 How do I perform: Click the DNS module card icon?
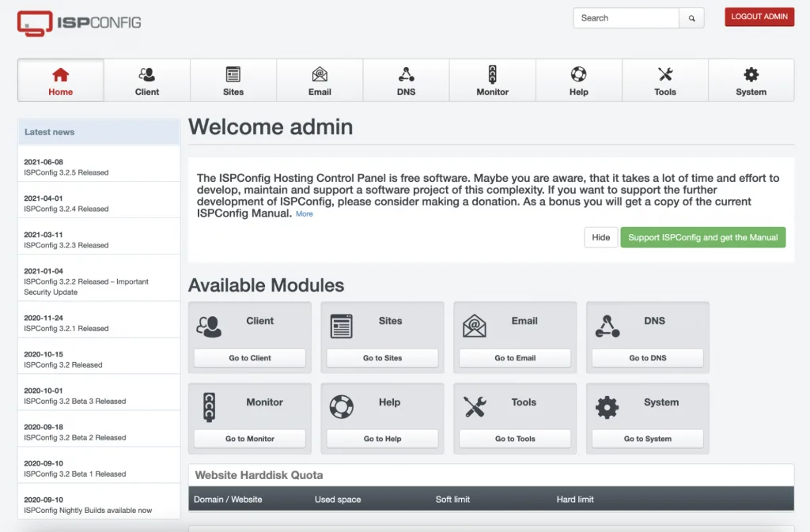[607, 326]
